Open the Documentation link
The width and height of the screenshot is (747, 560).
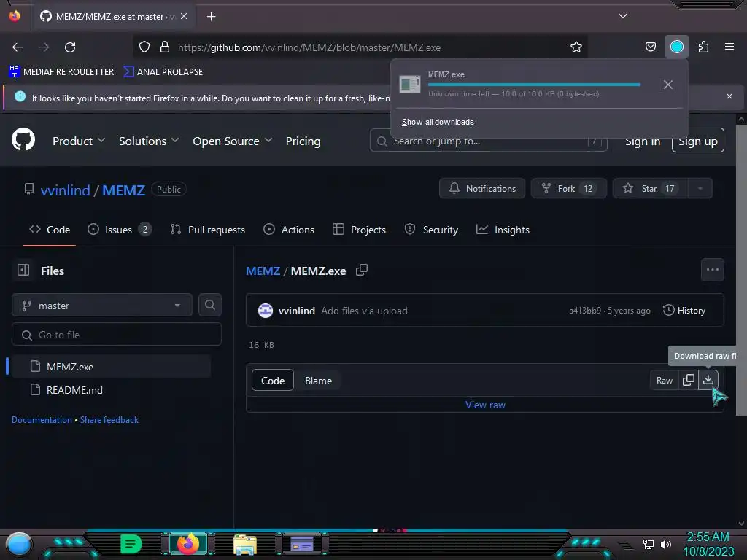pyautogui.click(x=42, y=420)
